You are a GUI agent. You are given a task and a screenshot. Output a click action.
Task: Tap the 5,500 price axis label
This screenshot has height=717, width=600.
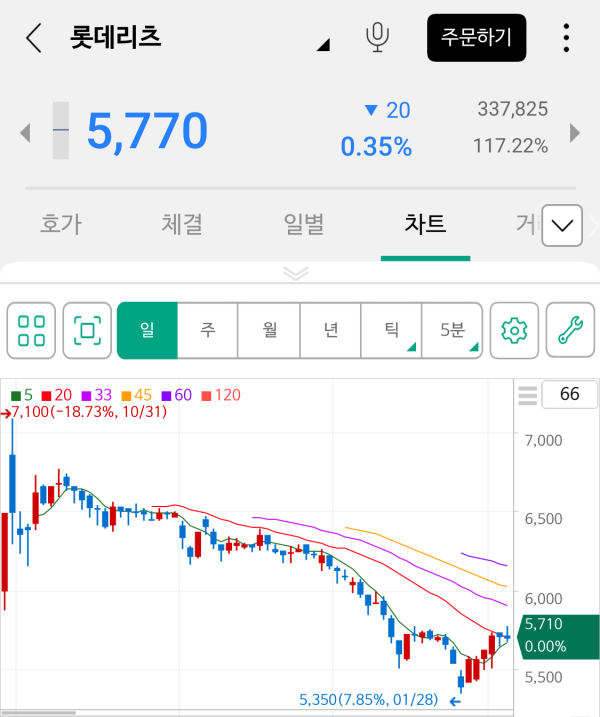tap(543, 678)
